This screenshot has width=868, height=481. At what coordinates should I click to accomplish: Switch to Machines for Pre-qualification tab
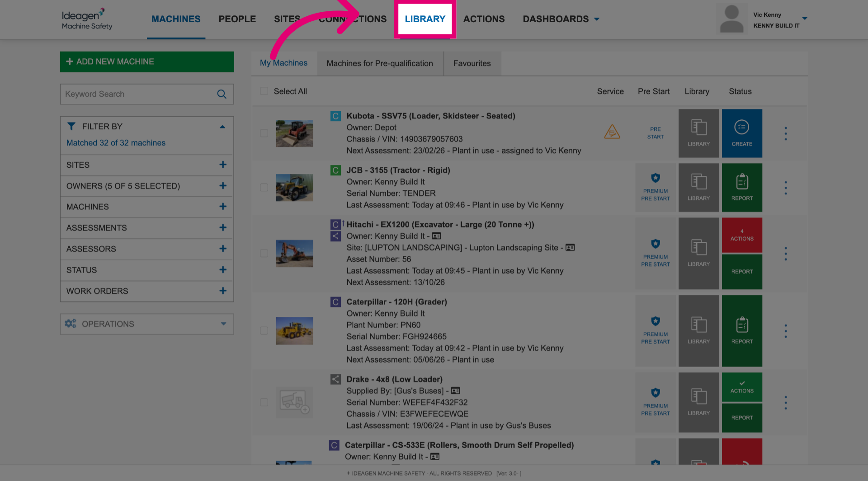(380, 63)
